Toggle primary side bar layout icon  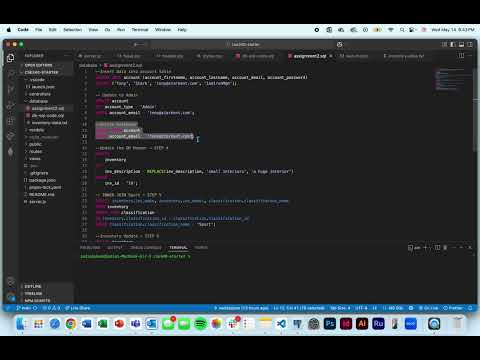point(453,44)
